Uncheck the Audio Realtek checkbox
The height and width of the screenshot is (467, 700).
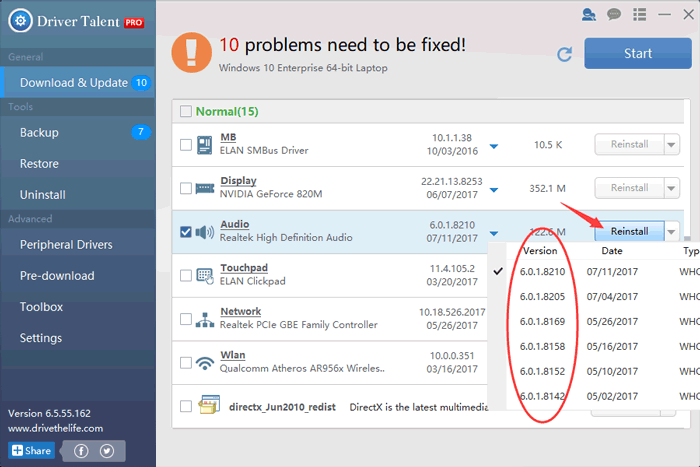click(186, 232)
